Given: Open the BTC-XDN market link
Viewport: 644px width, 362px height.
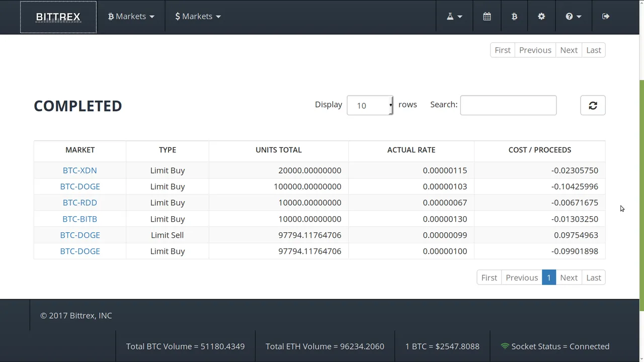Looking at the screenshot, I should click(x=80, y=170).
